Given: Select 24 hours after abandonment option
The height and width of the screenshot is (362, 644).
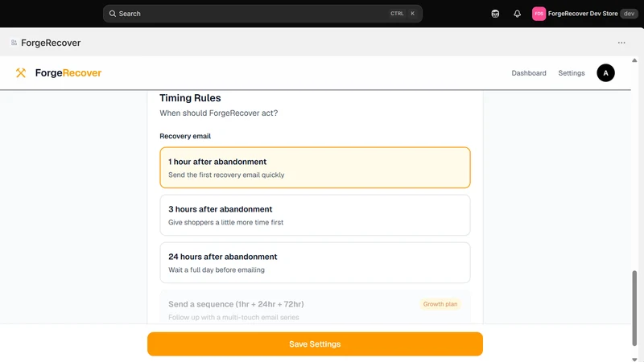Looking at the screenshot, I should 315,263.
